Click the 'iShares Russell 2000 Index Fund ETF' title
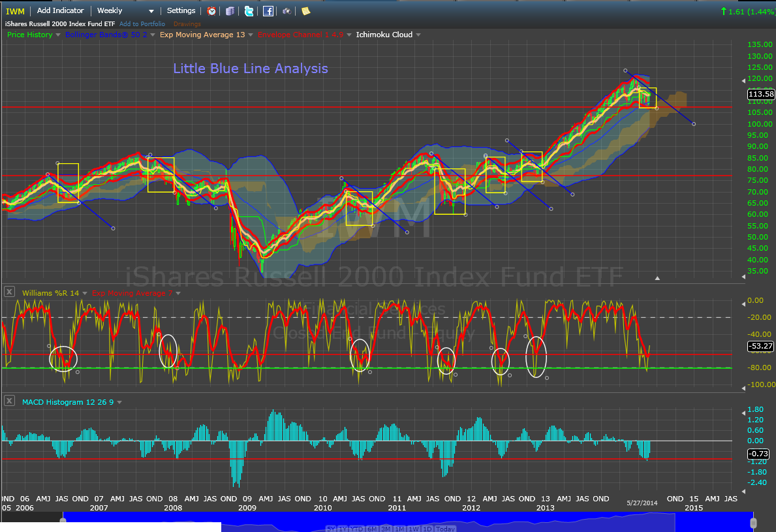 [x=60, y=23]
